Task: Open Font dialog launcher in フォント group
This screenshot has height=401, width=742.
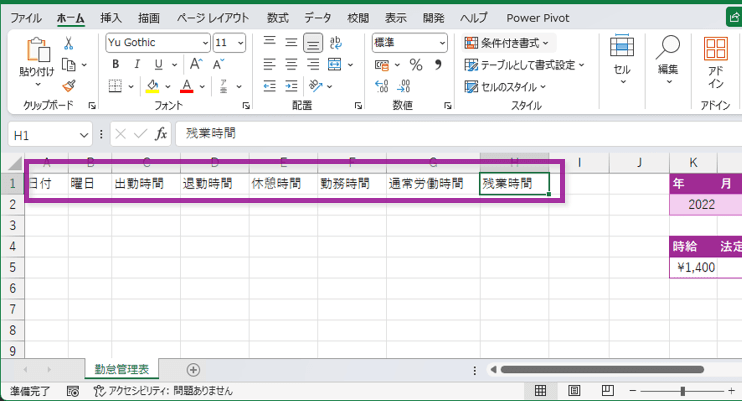Action: coord(246,106)
